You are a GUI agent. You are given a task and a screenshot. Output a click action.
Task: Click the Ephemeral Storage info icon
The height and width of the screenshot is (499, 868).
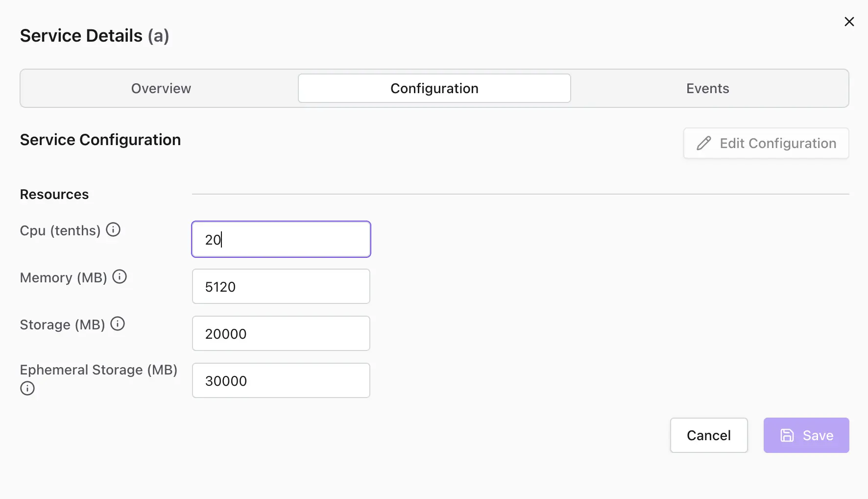(x=27, y=388)
